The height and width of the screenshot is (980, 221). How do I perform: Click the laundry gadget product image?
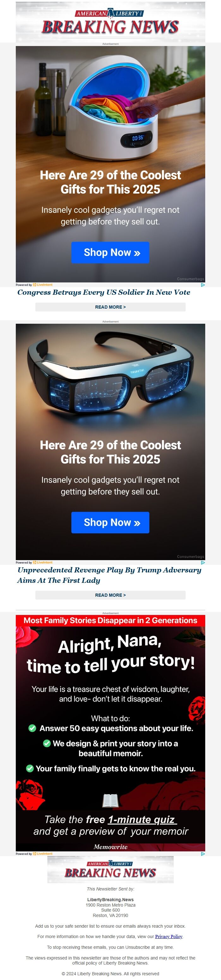click(110, 108)
